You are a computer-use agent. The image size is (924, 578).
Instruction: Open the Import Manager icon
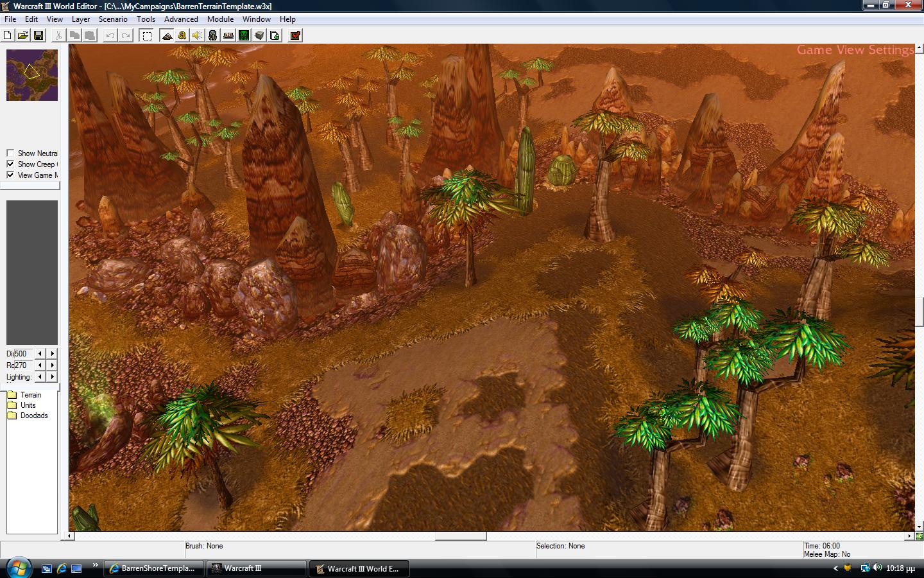[x=275, y=35]
